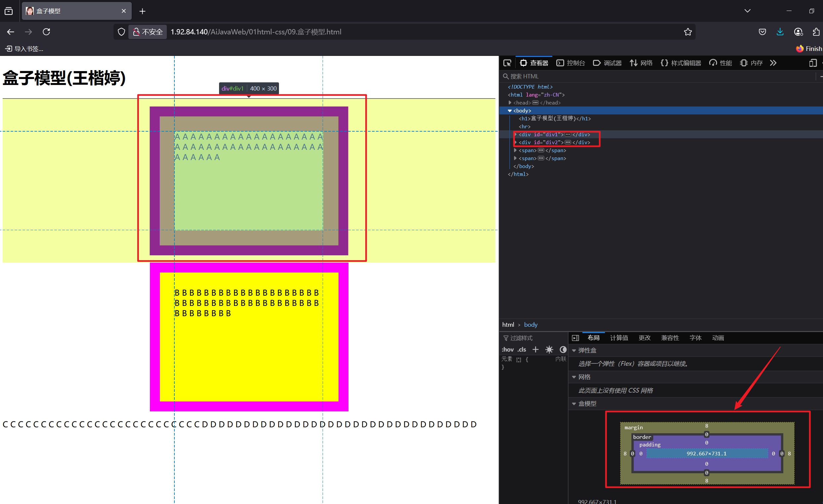Image resolution: width=823 pixels, height=504 pixels.
Task: Click the new tab plus button
Action: pyautogui.click(x=142, y=11)
